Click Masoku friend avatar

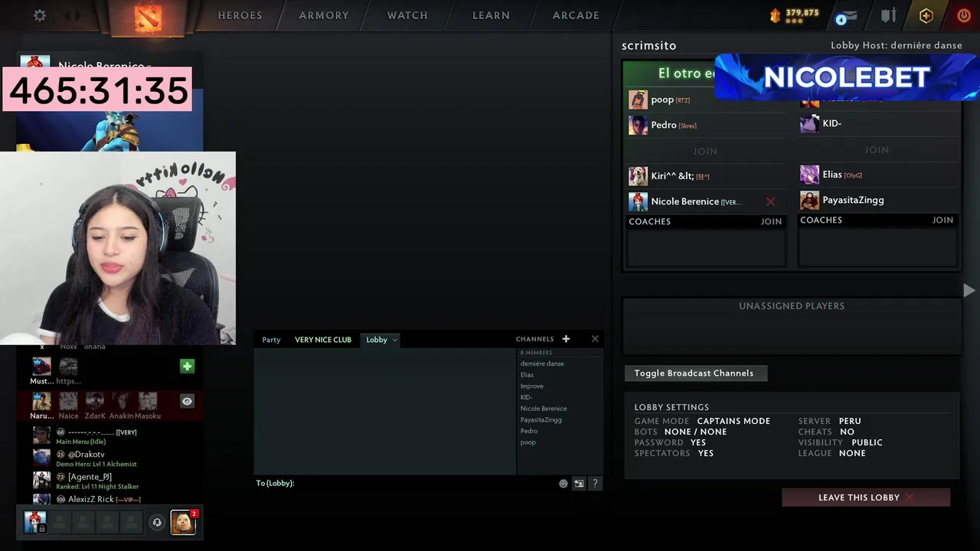148,402
